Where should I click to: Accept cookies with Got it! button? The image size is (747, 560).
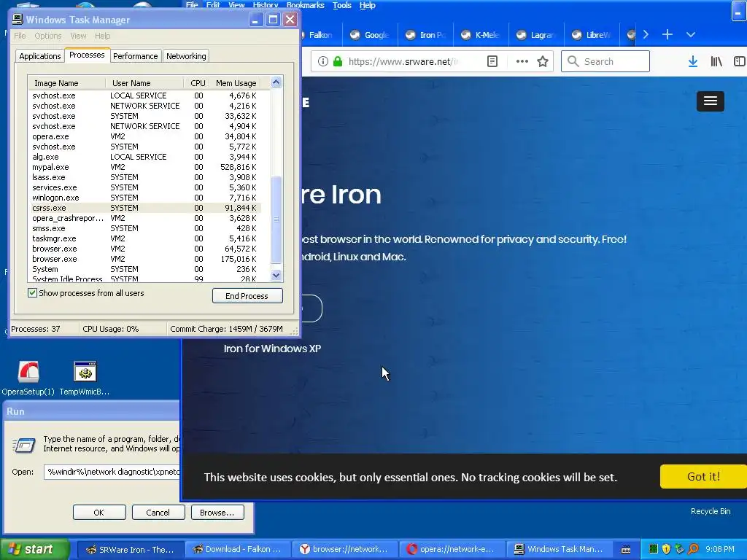tap(703, 477)
